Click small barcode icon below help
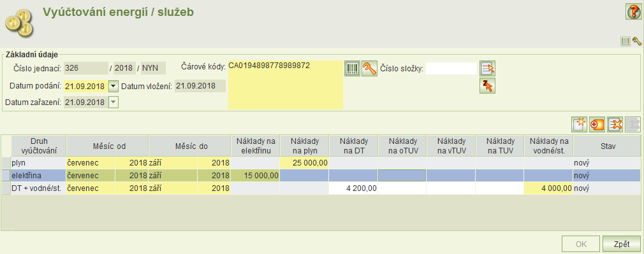The width and height of the screenshot is (644, 254). click(x=626, y=41)
